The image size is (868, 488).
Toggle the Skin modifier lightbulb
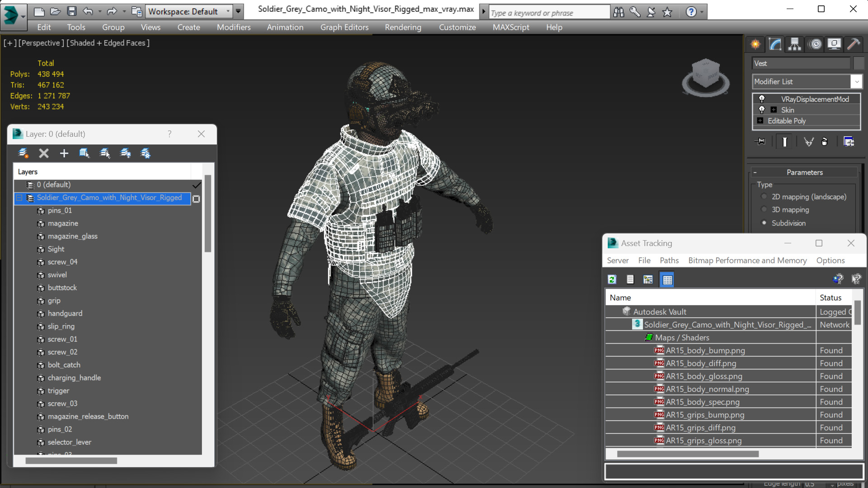tap(762, 110)
